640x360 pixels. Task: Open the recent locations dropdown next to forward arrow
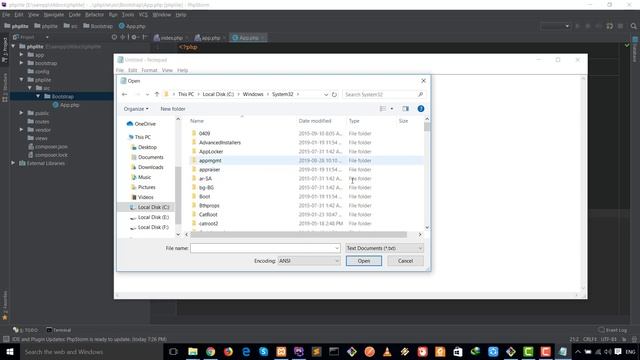coord(147,94)
